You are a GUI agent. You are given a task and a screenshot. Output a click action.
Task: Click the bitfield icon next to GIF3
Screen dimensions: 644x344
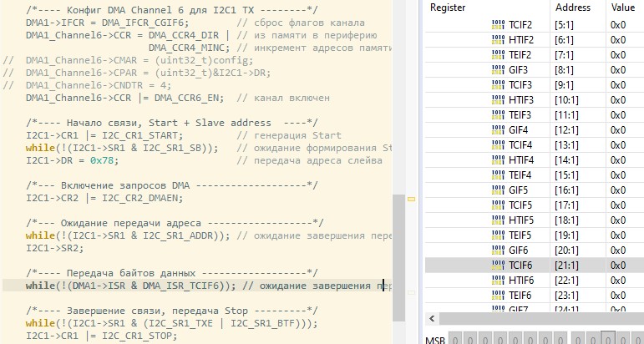tap(498, 69)
